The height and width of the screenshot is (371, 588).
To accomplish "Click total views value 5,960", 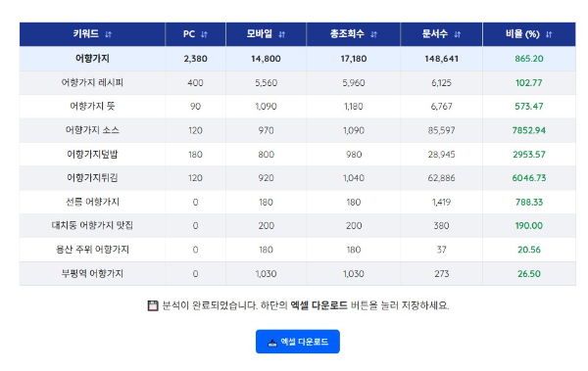I will point(354,83).
